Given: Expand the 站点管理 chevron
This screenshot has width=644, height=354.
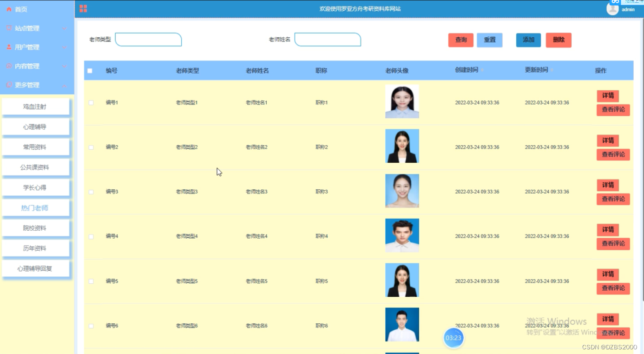Looking at the screenshot, I should [x=65, y=28].
